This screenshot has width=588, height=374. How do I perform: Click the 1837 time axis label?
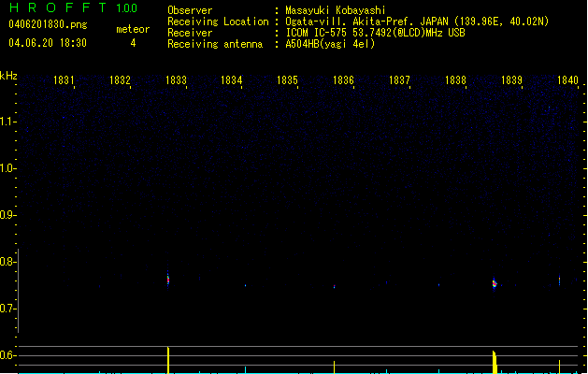399,80
